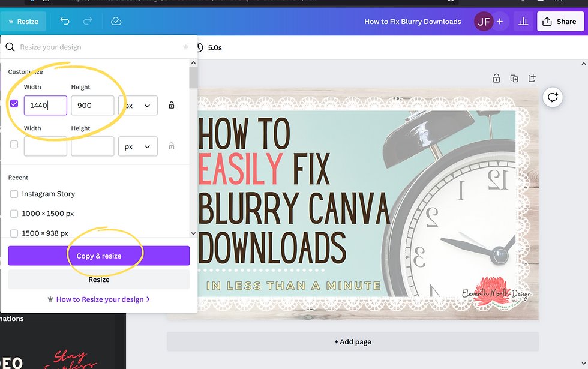Image resolution: width=588 pixels, height=369 pixels.
Task: Open the How to Resize your design link
Action: point(99,298)
